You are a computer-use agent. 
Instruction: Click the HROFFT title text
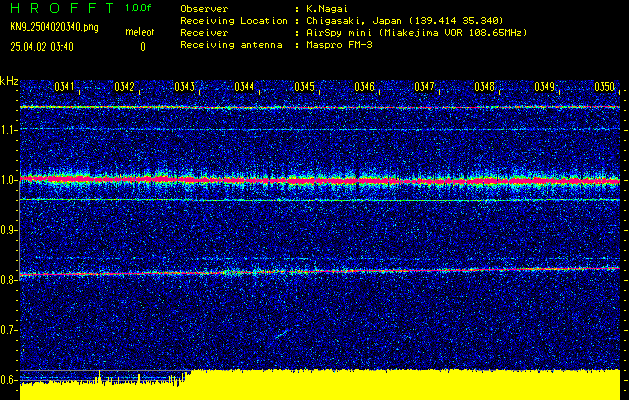pyautogui.click(x=62, y=8)
